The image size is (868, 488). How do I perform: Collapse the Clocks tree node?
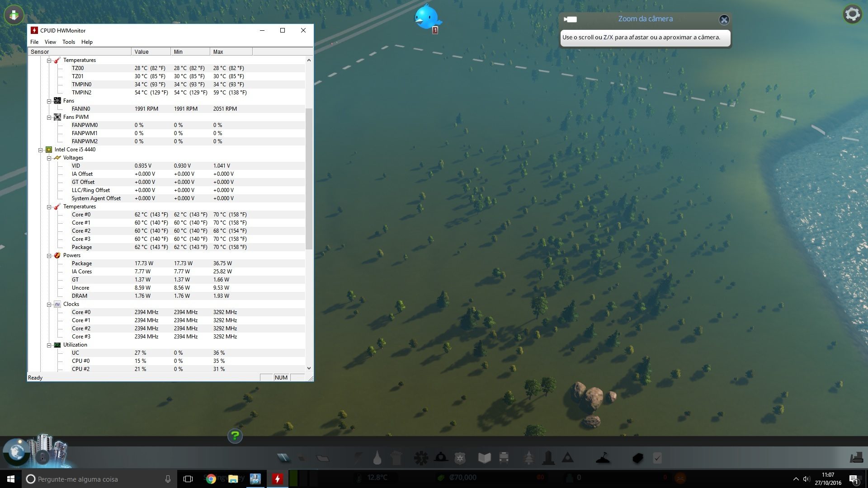(x=49, y=304)
